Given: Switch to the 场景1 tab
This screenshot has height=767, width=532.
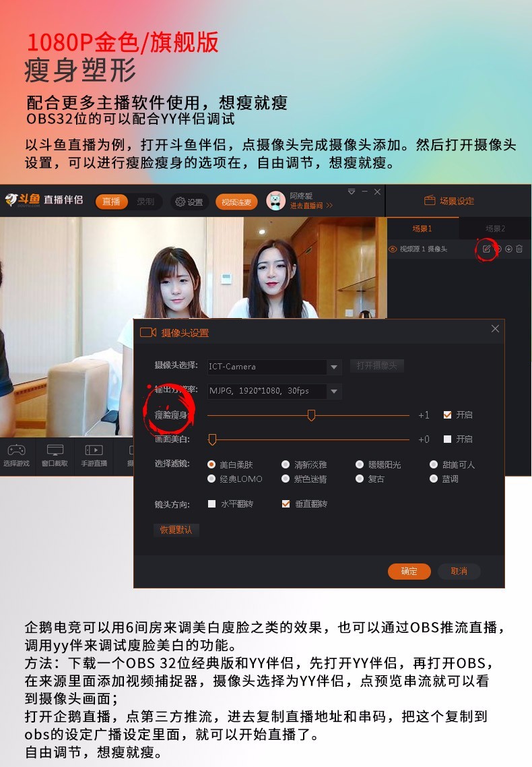Looking at the screenshot, I should (422, 228).
